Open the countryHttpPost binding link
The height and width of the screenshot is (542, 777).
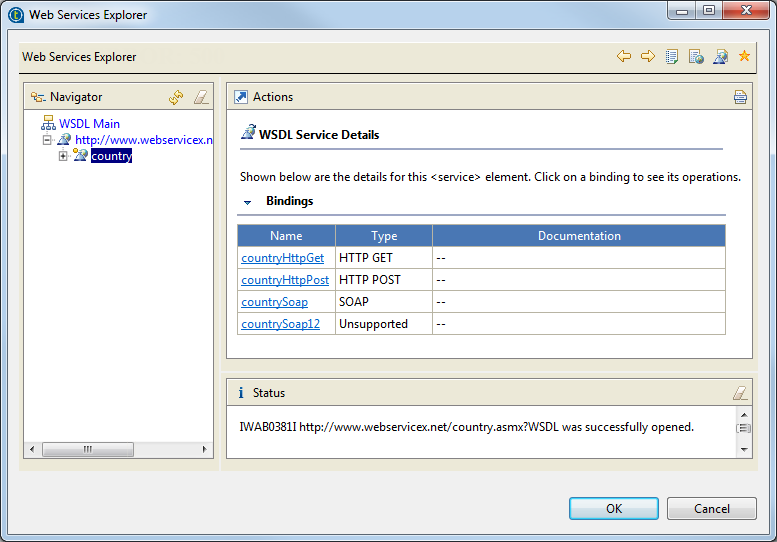point(285,280)
